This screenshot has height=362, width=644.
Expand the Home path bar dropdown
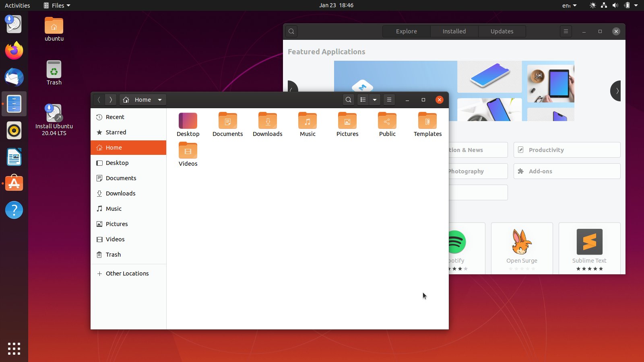160,100
